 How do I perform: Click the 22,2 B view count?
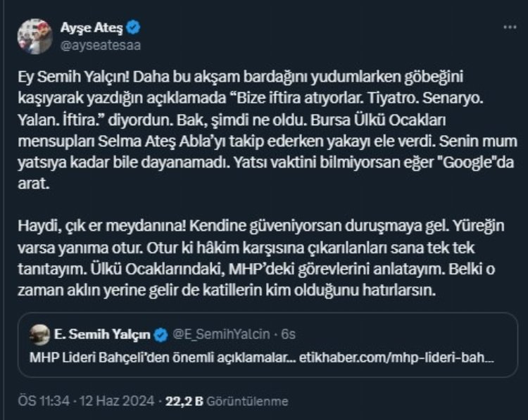(184, 402)
